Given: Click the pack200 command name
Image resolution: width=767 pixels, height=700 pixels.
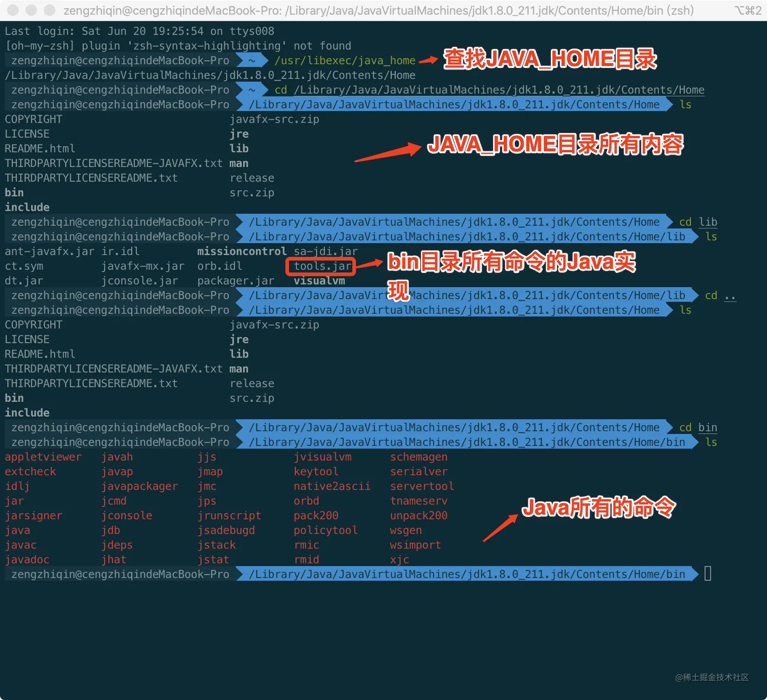Looking at the screenshot, I should [316, 516].
